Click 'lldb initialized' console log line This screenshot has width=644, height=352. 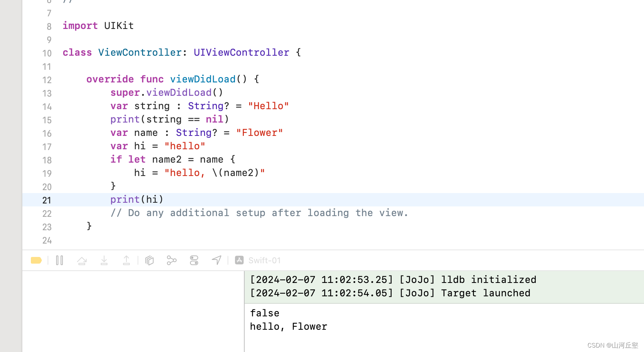coord(393,280)
